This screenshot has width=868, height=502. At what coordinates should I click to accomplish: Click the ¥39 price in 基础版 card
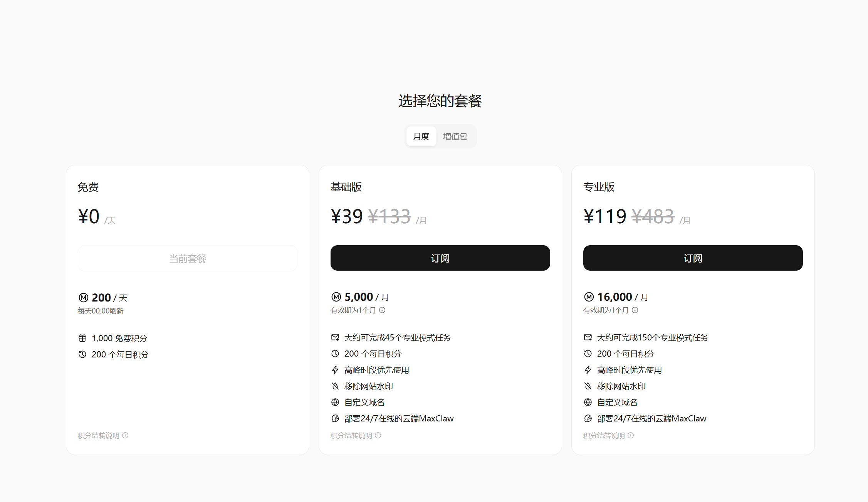[x=347, y=216]
